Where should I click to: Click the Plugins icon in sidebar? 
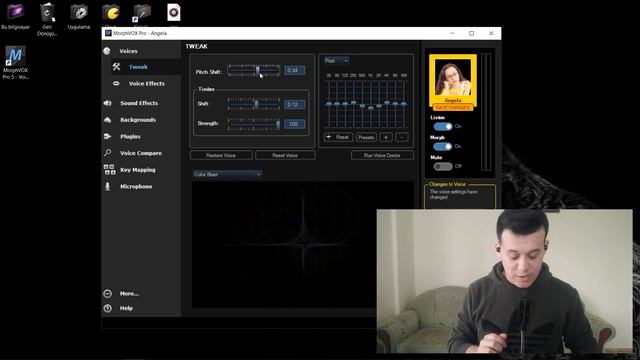(107, 136)
